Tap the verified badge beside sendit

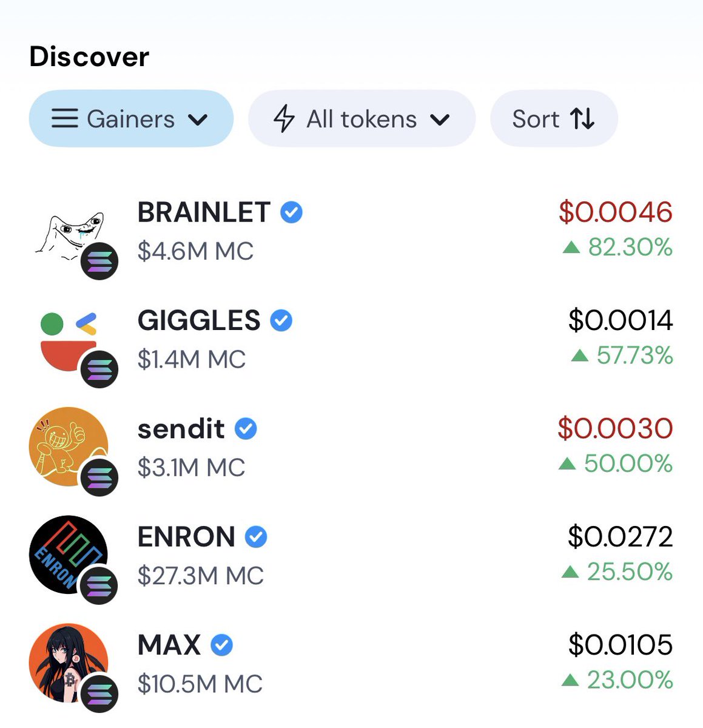point(246,429)
